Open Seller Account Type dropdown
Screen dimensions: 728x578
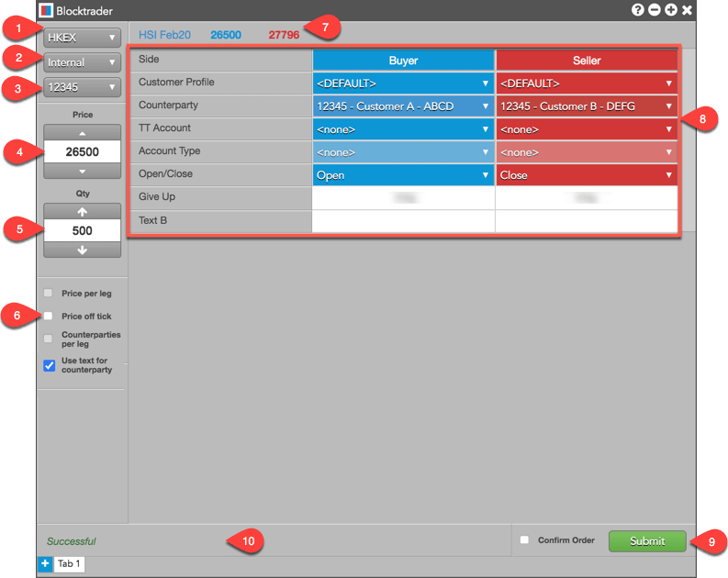[x=587, y=152]
